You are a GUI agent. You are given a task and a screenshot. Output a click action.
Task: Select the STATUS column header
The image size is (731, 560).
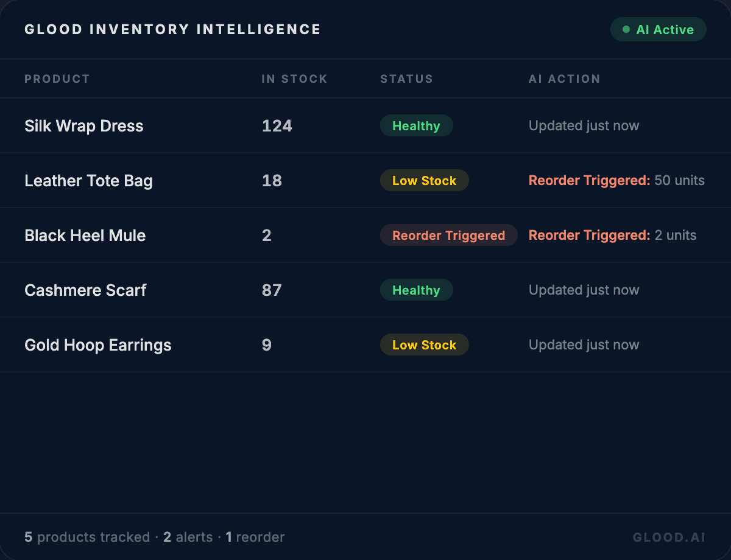(406, 79)
